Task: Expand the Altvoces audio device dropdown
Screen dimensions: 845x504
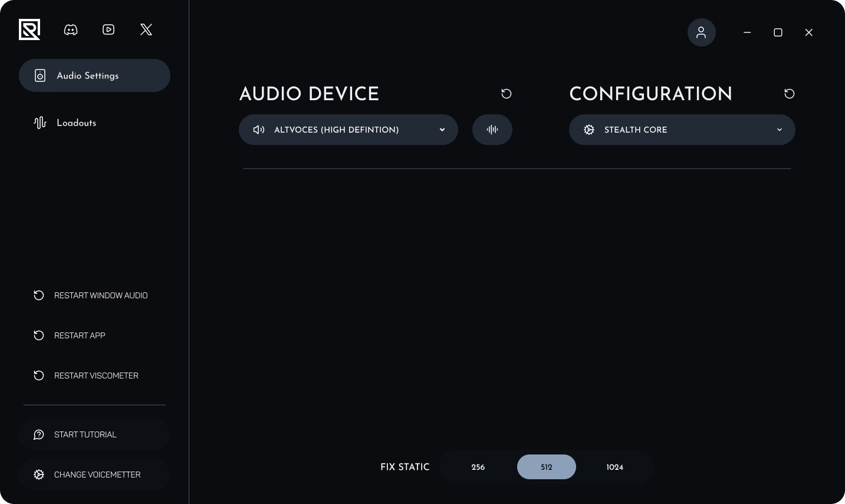Action: click(x=348, y=130)
